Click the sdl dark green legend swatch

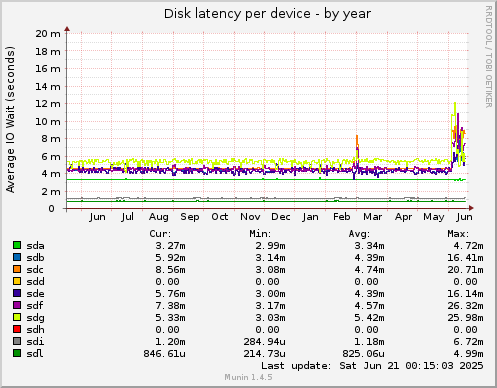[17, 353]
